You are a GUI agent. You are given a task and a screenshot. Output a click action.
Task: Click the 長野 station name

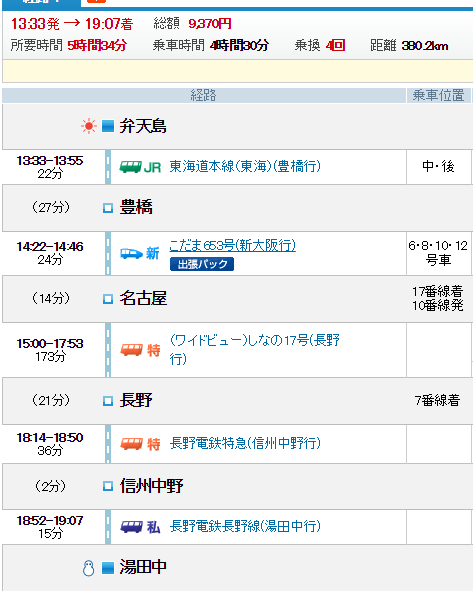tap(136, 400)
